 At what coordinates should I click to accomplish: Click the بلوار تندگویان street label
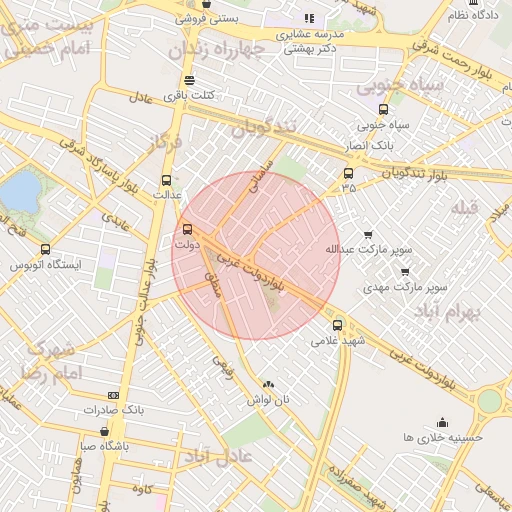pos(414,175)
